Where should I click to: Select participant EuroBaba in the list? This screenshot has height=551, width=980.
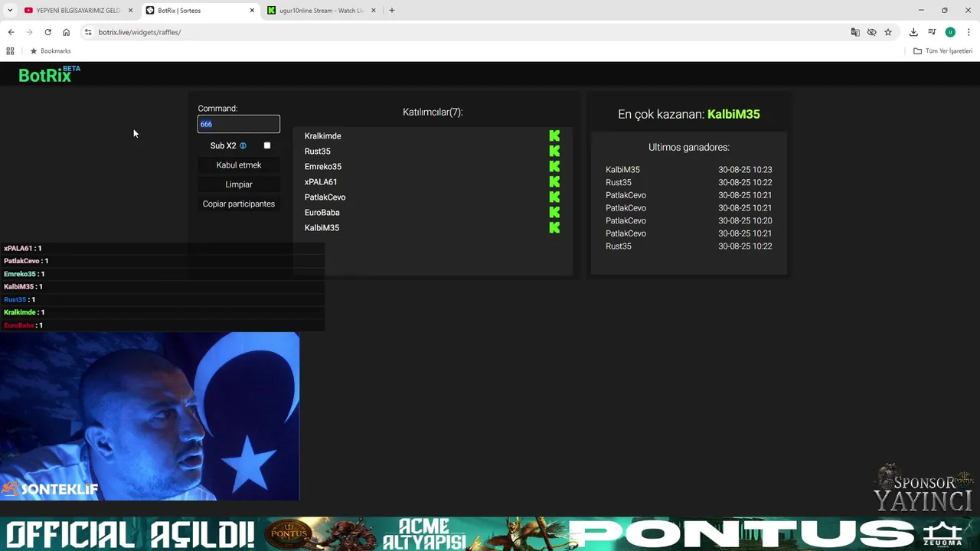pyautogui.click(x=322, y=212)
